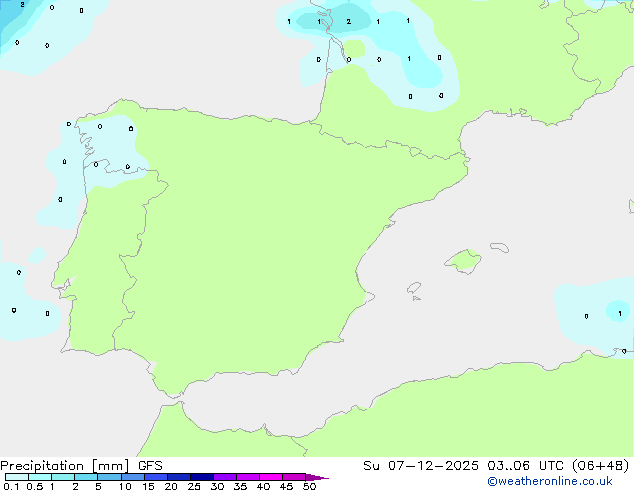The height and width of the screenshot is (490, 634).
Task: Open the weatheronline.co.uk copyright link
Action: [x=550, y=481]
